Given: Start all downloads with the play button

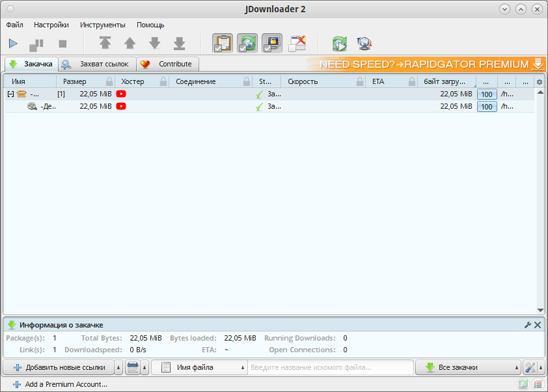Looking at the screenshot, I should click(x=13, y=44).
